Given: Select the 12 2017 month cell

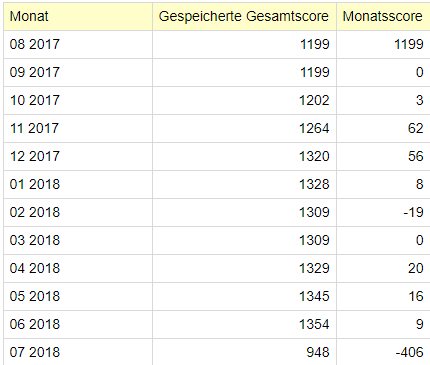Looking at the screenshot, I should [x=78, y=156].
